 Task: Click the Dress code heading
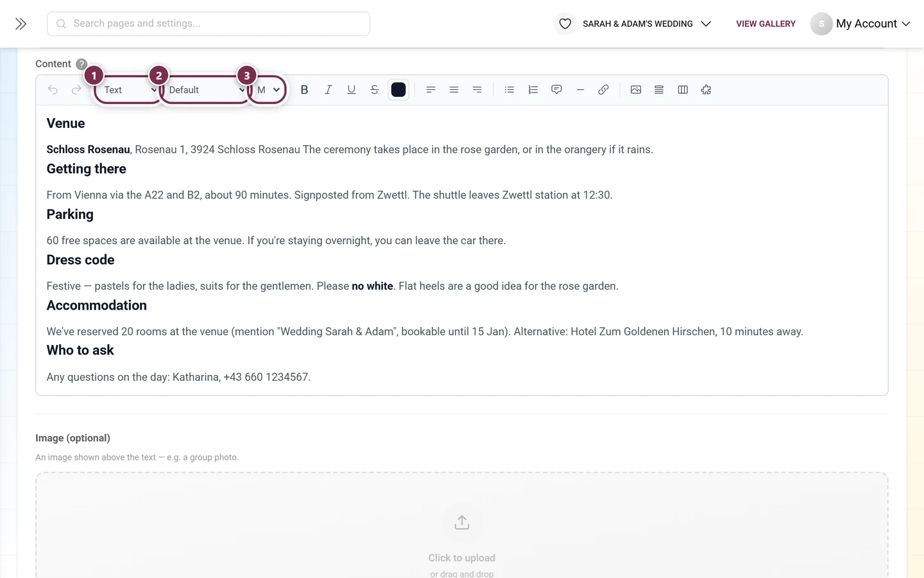tap(80, 260)
